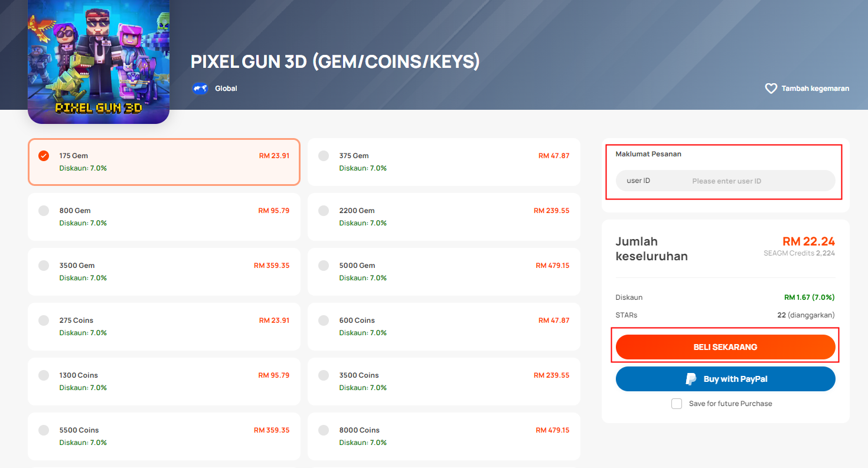This screenshot has height=468, width=868.
Task: Choose the 800 Gem radio option
Action: click(x=44, y=211)
